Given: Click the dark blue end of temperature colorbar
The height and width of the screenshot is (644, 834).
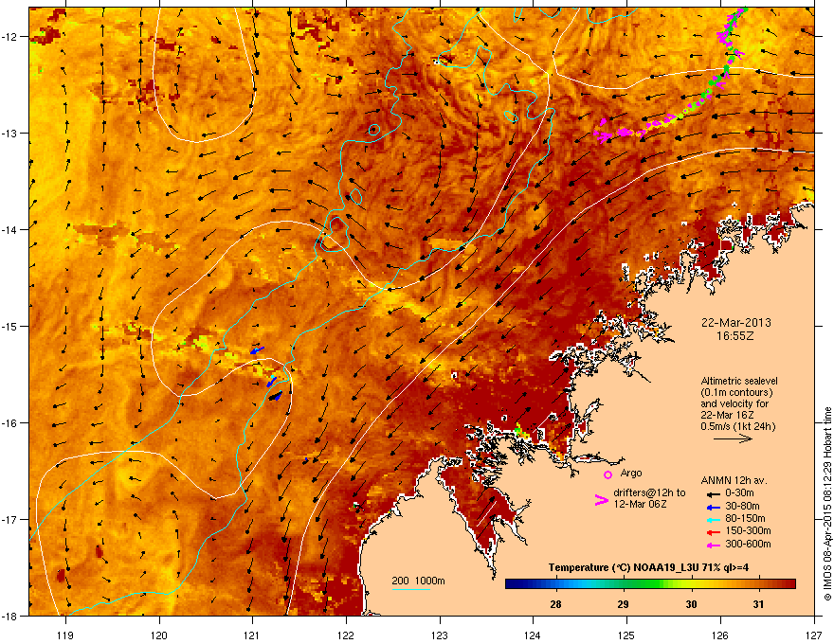Looking at the screenshot, I should (516, 584).
